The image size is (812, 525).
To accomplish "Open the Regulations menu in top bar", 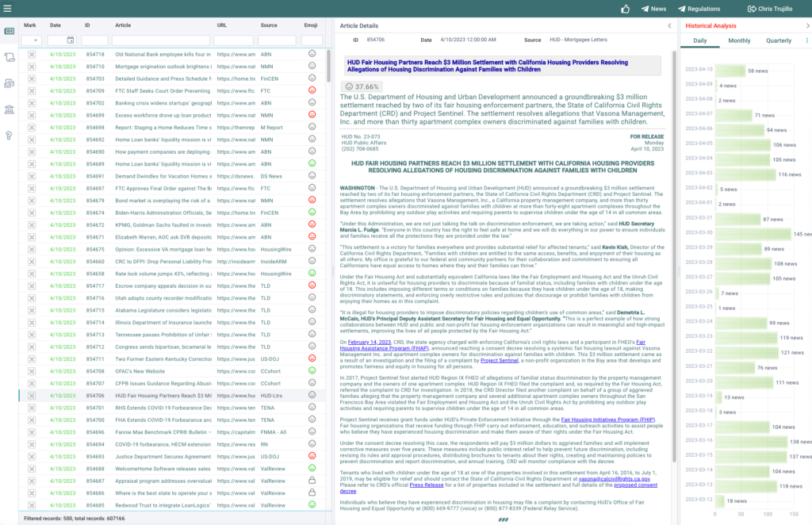I will pyautogui.click(x=699, y=9).
